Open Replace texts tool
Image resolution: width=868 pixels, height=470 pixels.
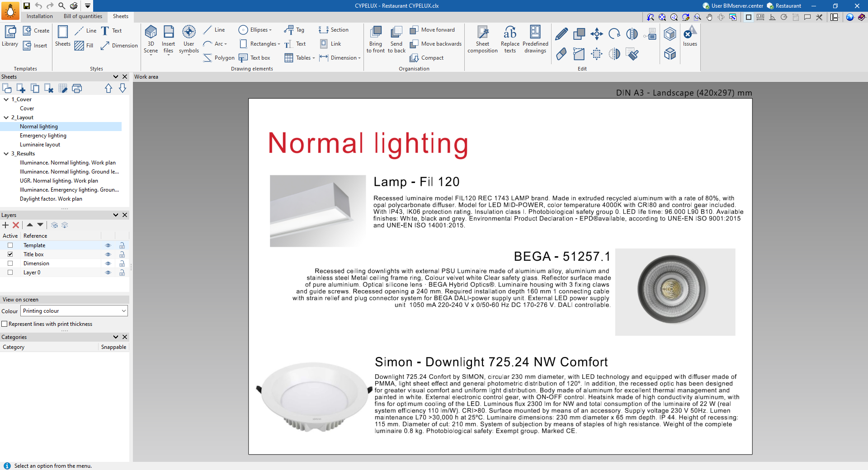(x=510, y=39)
